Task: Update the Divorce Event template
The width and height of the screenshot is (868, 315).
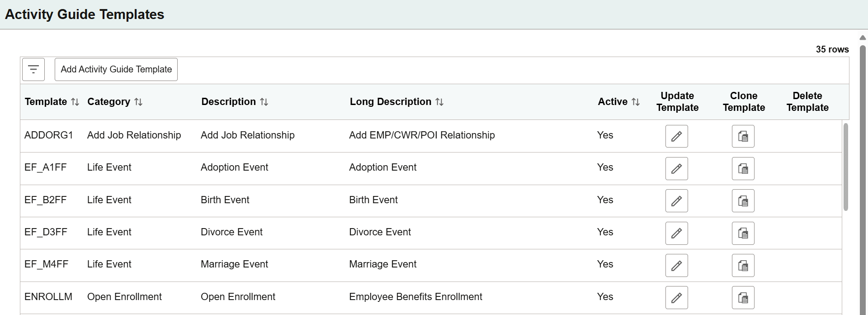Action: [x=676, y=233]
